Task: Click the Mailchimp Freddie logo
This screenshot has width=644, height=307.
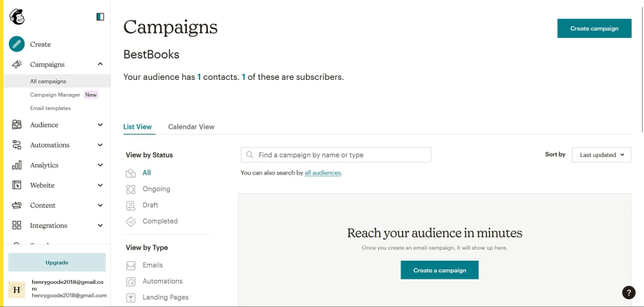Action: [17, 17]
